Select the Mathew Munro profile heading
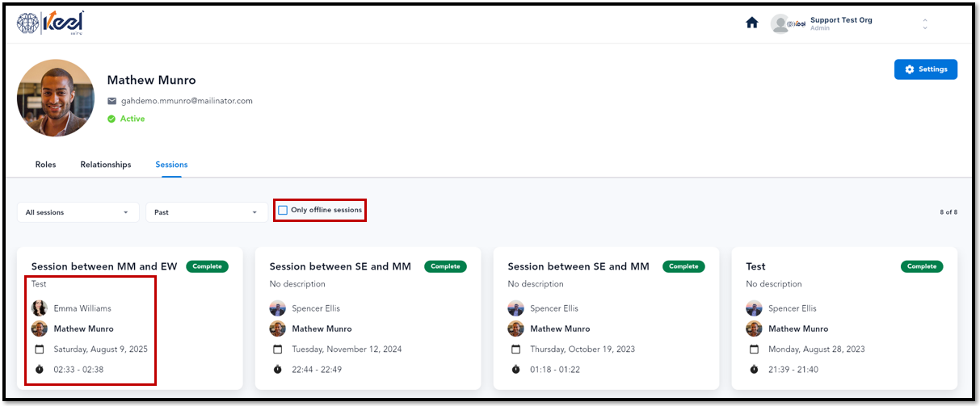 pos(152,80)
